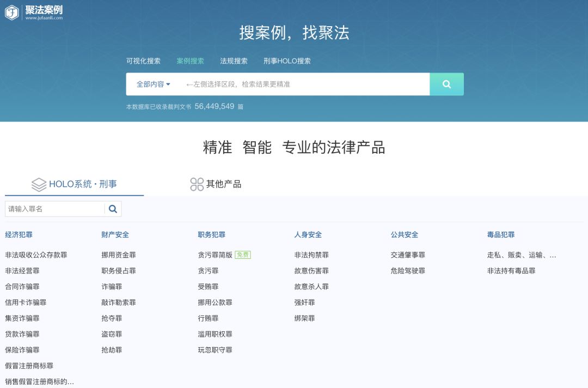This screenshot has height=388, width=588.
Task: Open the 刑事HOLO搜索 tab
Action: coord(287,61)
